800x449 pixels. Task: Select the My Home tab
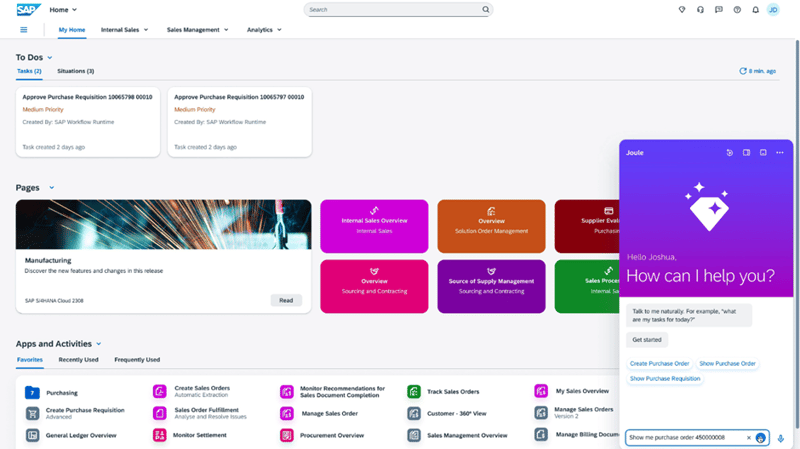click(72, 30)
